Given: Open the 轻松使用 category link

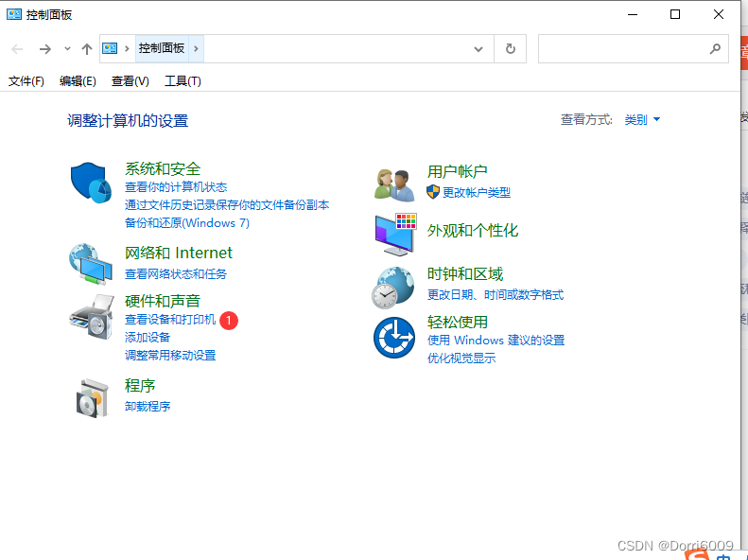Looking at the screenshot, I should pos(457,322).
